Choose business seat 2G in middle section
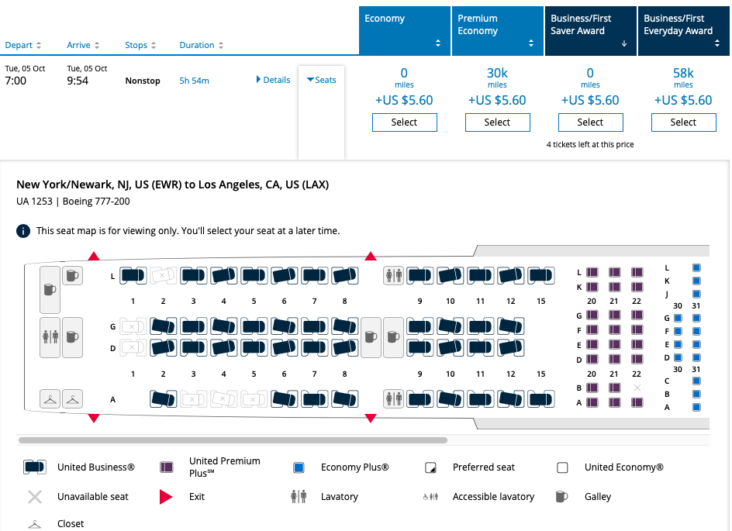Screen dimensions: 732x531 163,326
